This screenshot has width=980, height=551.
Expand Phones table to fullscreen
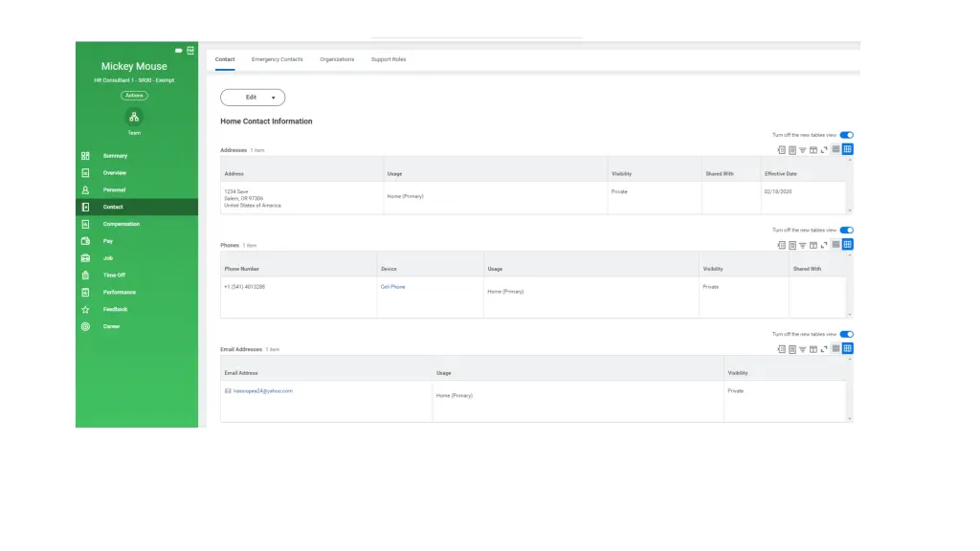click(x=824, y=245)
